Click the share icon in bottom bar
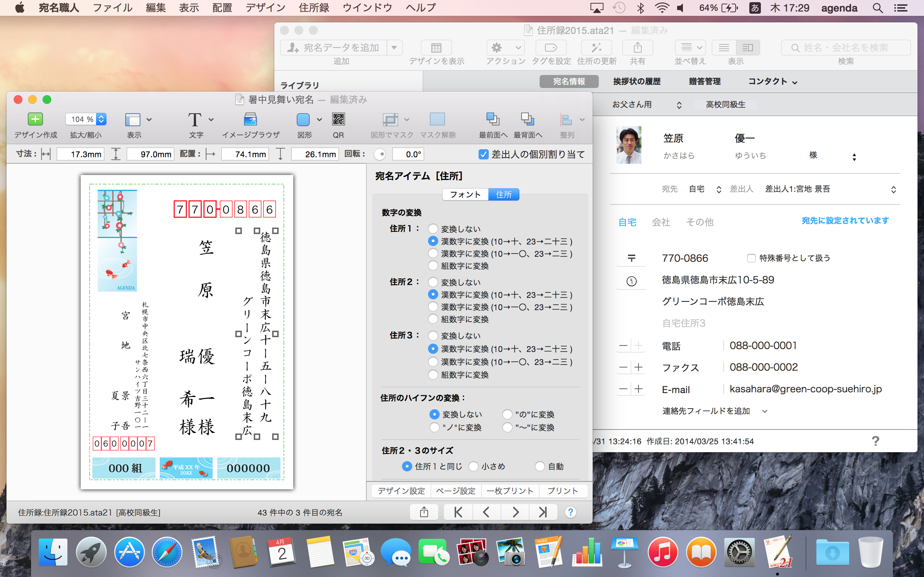Viewport: 924px width, 577px height. click(424, 512)
